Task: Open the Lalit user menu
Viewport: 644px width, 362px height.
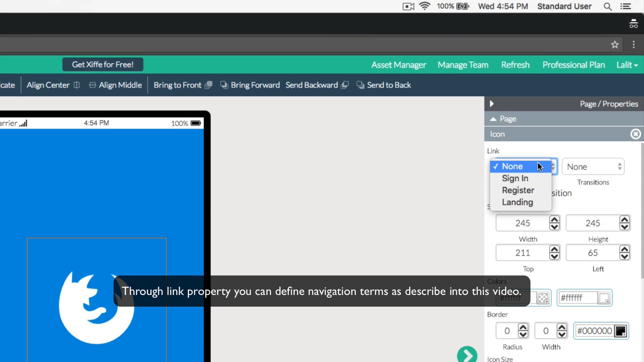Action: click(x=627, y=65)
